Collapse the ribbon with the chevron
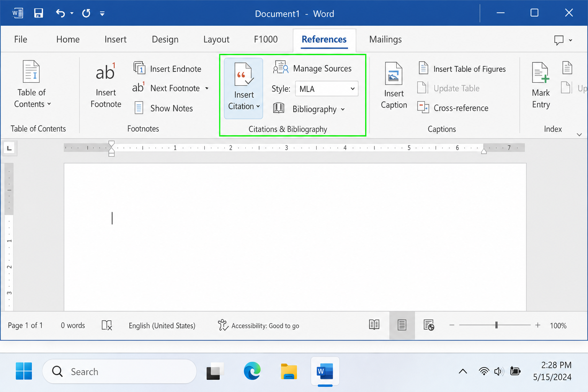 point(579,134)
